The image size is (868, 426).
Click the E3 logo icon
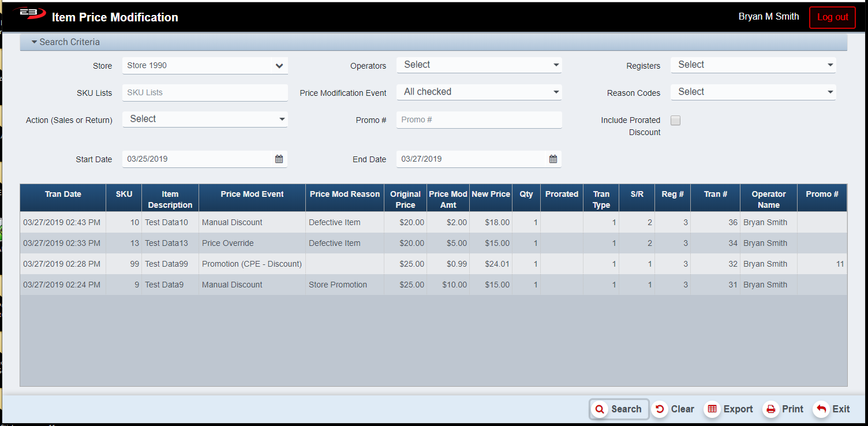tap(29, 14)
